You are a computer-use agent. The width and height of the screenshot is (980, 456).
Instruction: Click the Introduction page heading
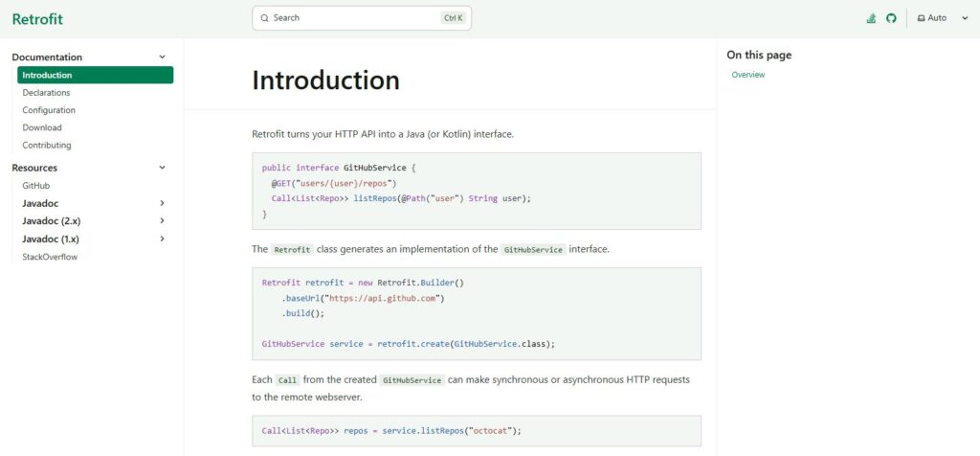325,80
